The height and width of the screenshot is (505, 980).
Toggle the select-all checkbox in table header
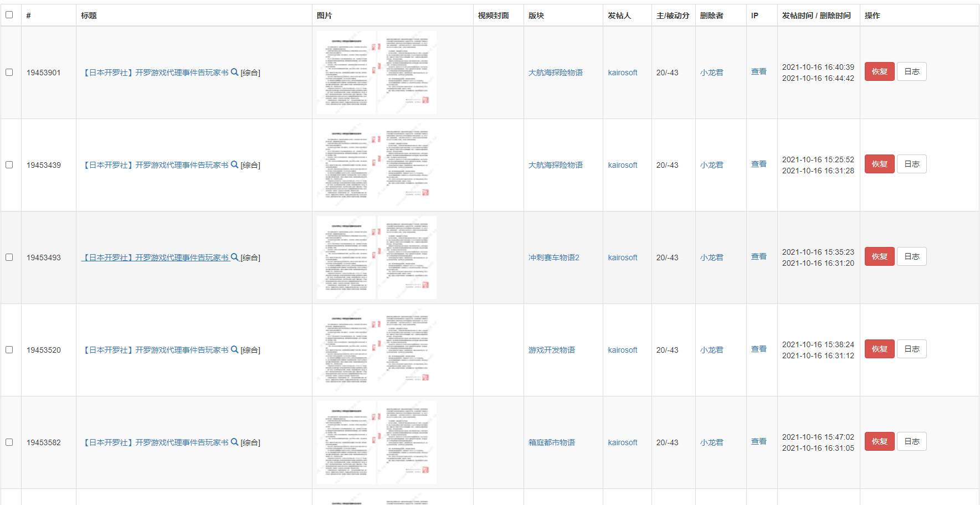point(9,15)
